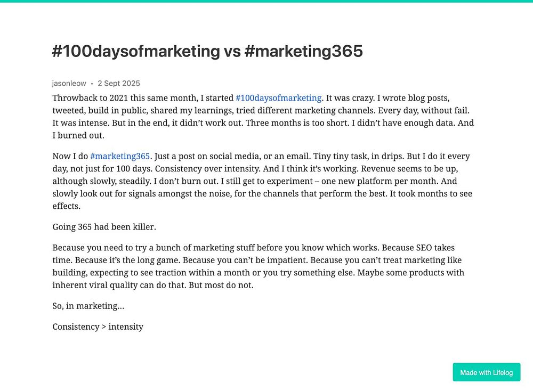Click the dot separator between author and date

[x=92, y=84]
